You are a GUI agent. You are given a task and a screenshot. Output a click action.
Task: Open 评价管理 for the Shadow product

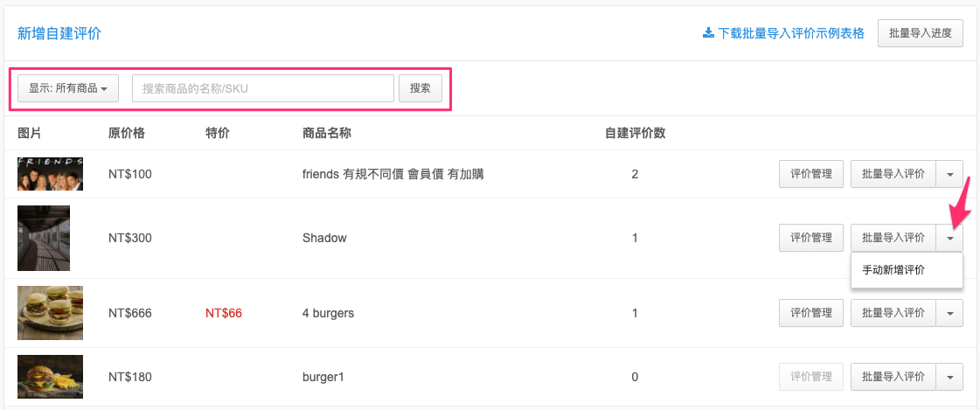tap(811, 238)
